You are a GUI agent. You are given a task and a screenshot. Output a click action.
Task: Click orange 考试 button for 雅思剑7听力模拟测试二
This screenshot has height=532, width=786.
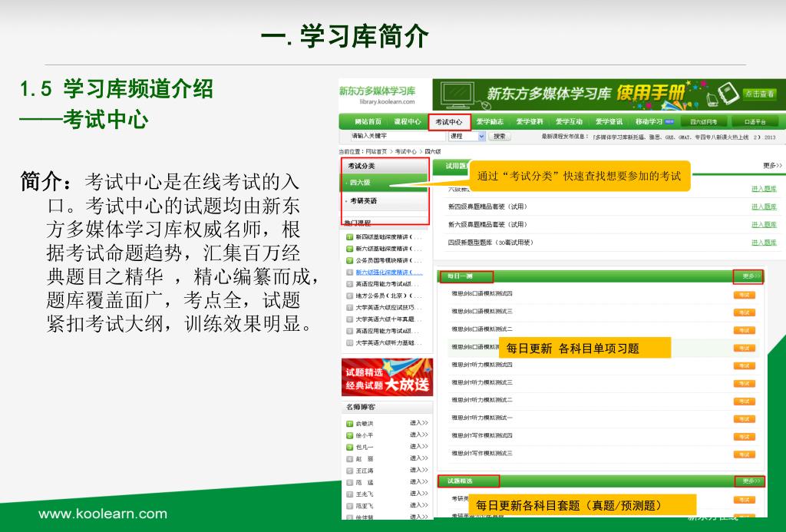(745, 401)
